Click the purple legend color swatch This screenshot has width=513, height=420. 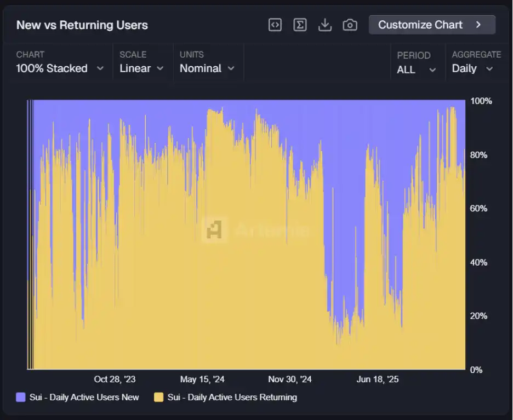click(21, 397)
